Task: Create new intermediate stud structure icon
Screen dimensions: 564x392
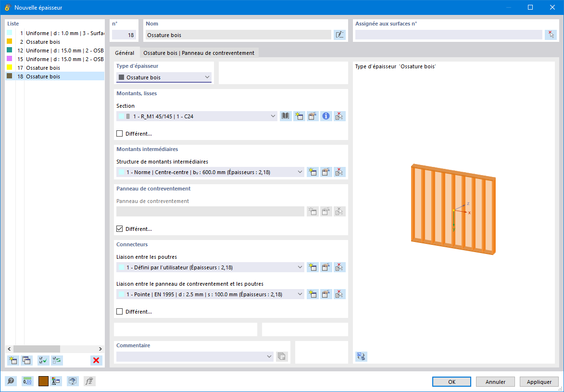Action: pos(313,172)
